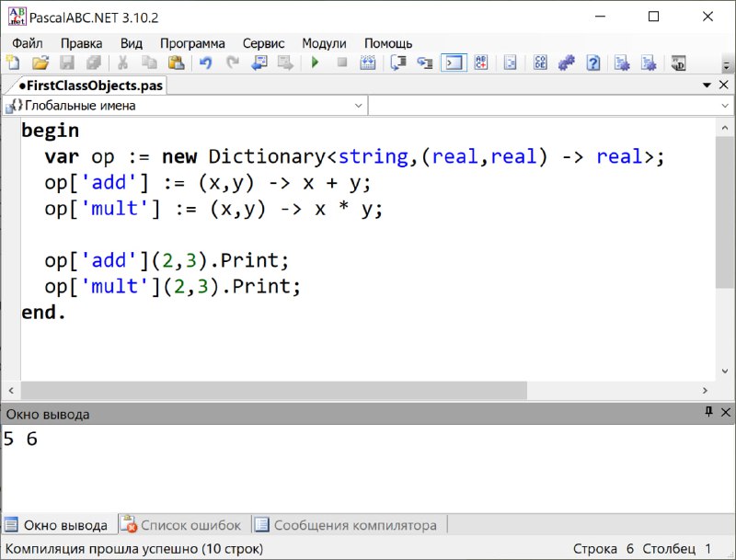Click the editor scroll-down arrow
The image size is (736, 560).
tap(724, 371)
